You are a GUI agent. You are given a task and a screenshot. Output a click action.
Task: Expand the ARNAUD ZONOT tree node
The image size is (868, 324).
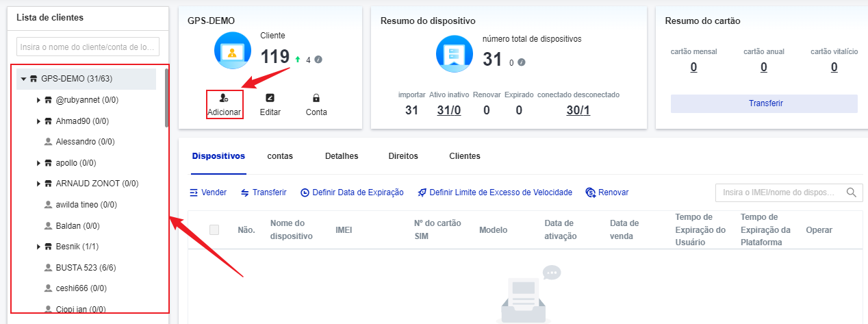pos(38,184)
